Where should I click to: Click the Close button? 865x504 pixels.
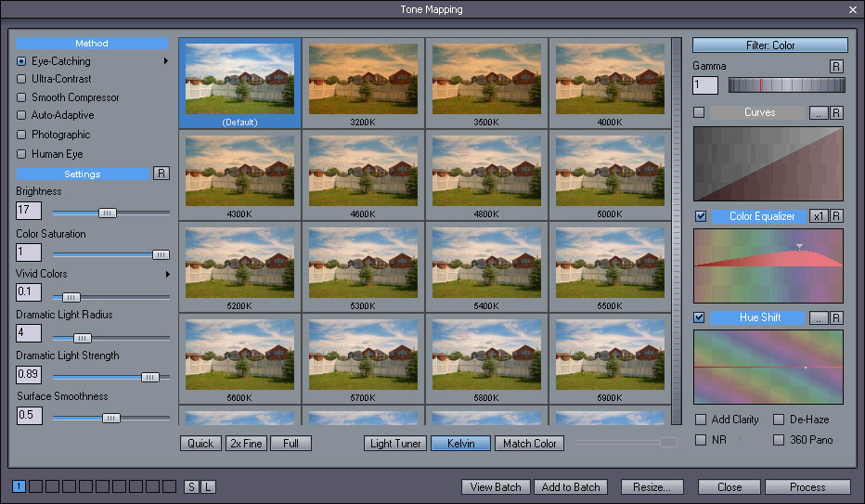(x=729, y=487)
